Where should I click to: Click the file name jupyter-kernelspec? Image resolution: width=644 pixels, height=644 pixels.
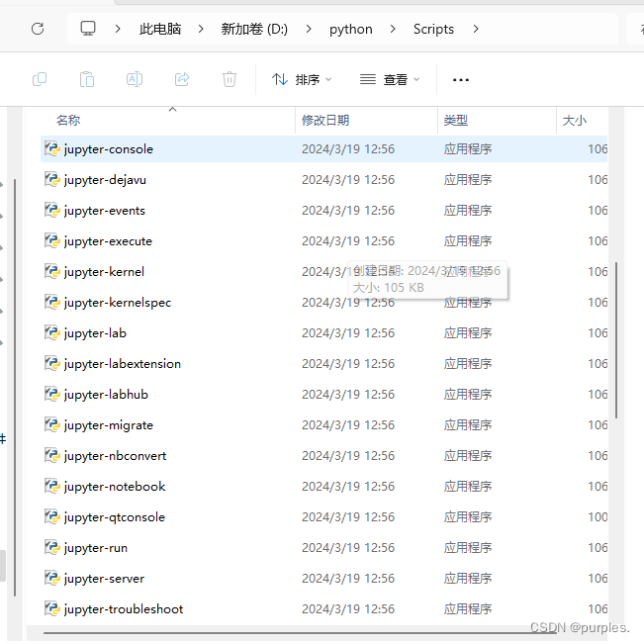[x=118, y=303]
